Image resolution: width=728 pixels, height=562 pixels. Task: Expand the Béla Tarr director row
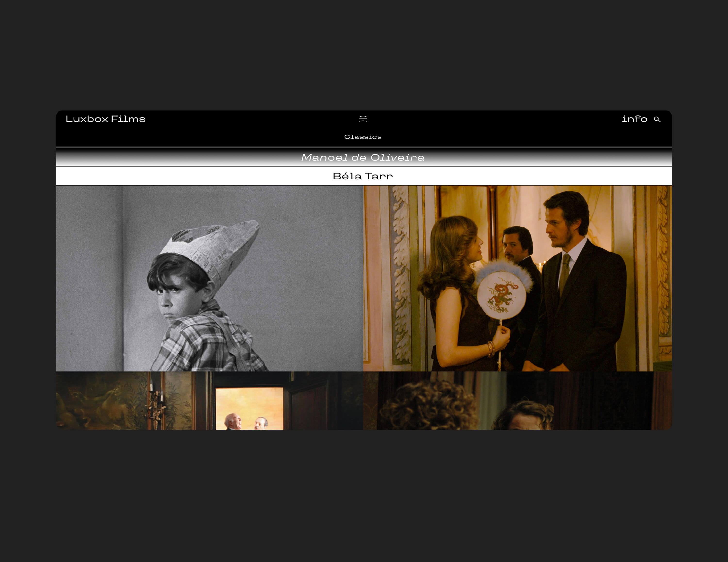point(363,176)
